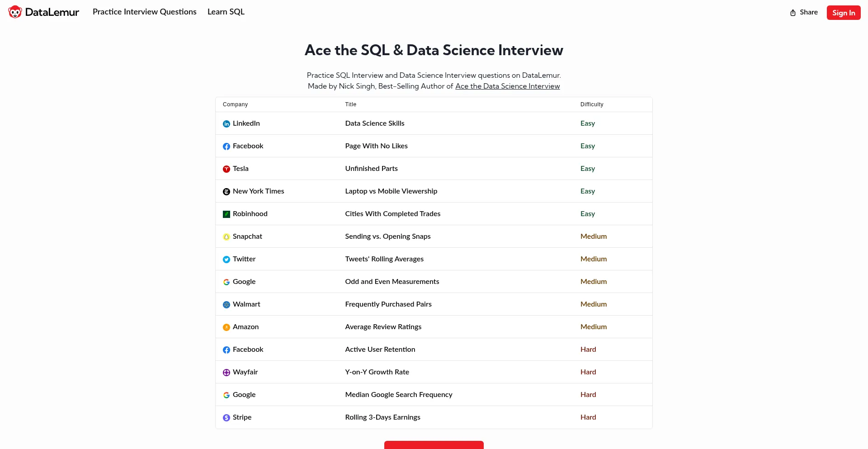Viewport: 868px width, 449px height.
Task: Click the Amazon orange logo icon
Action: [x=226, y=327]
